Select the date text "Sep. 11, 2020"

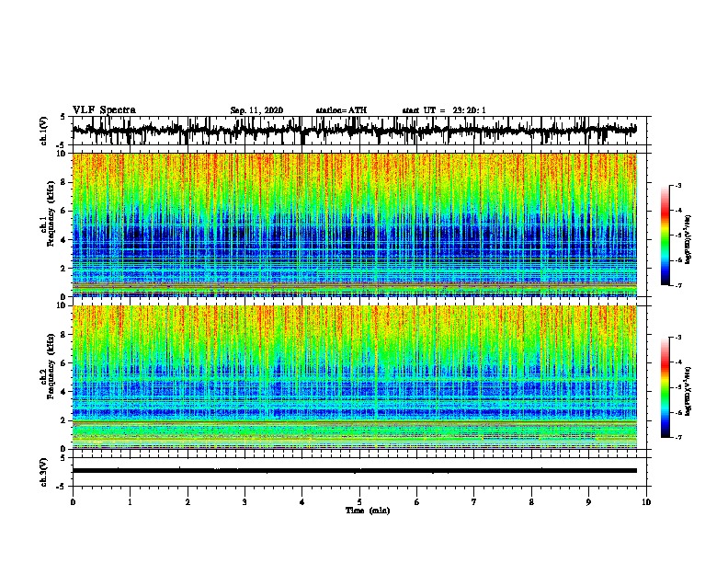256,110
